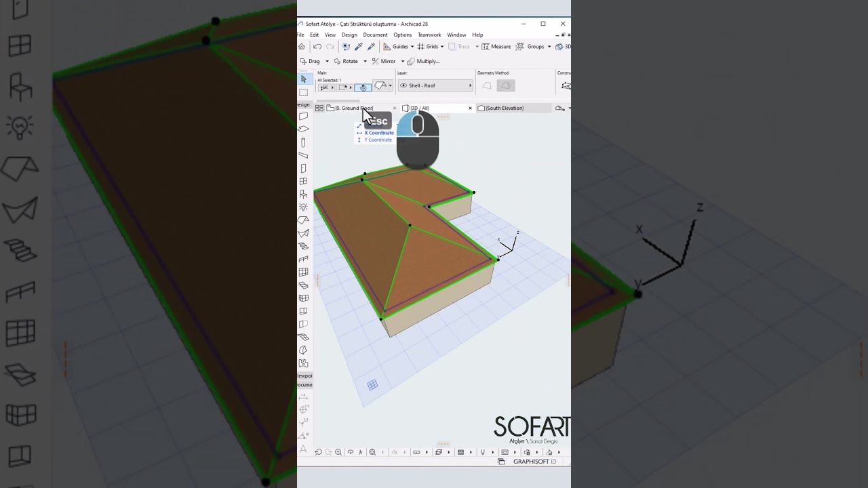868x488 pixels.
Task: Click the Undo icon
Action: click(x=317, y=47)
